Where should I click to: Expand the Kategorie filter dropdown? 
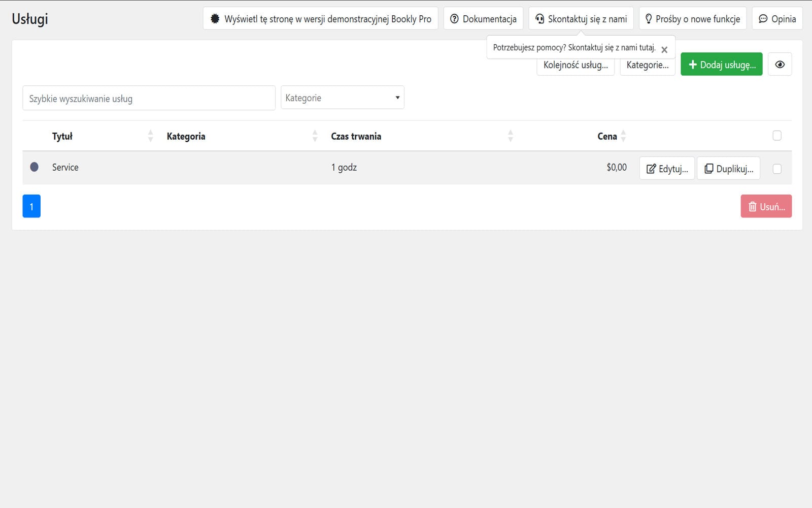343,98
